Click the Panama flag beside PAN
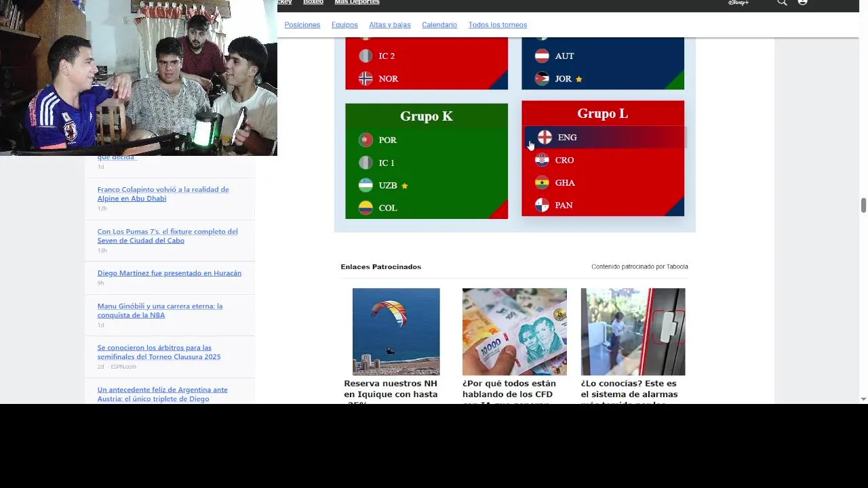 click(x=542, y=205)
